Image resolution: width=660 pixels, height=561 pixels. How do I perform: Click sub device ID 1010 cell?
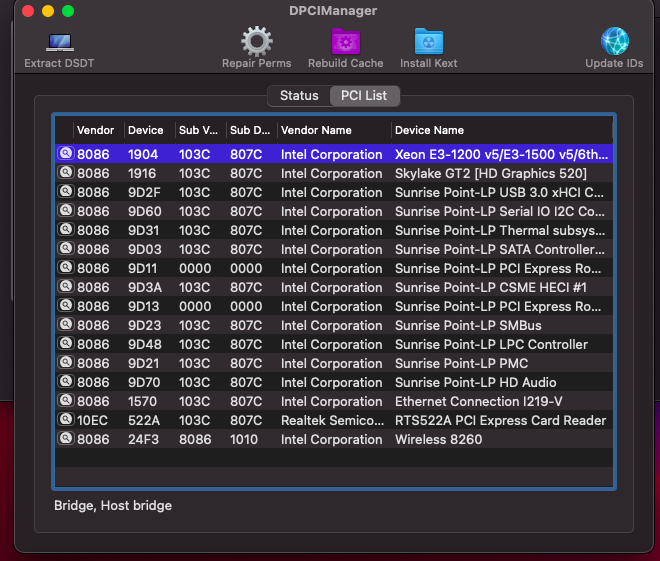coord(244,439)
